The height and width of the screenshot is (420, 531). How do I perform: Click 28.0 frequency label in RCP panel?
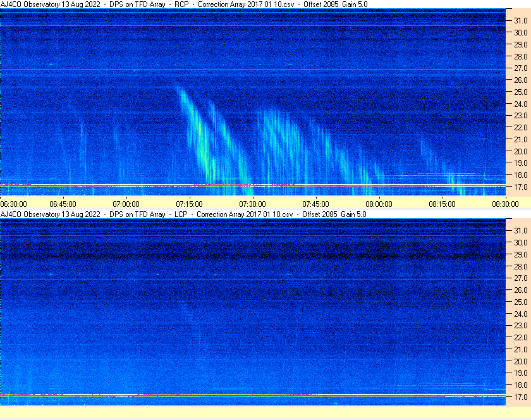521,56
